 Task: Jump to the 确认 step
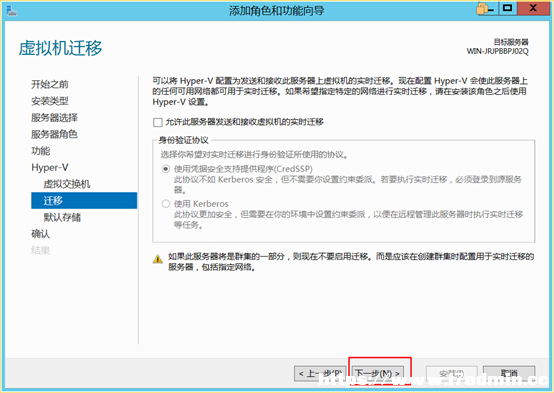click(41, 234)
